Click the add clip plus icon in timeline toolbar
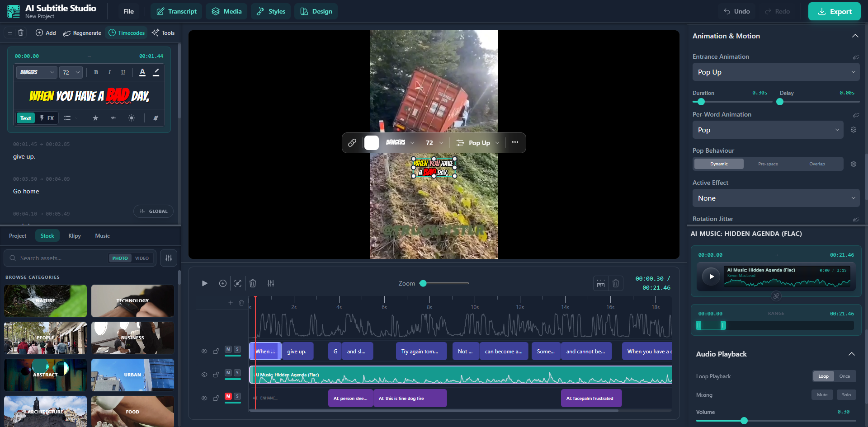The height and width of the screenshot is (427, 868). (x=223, y=283)
